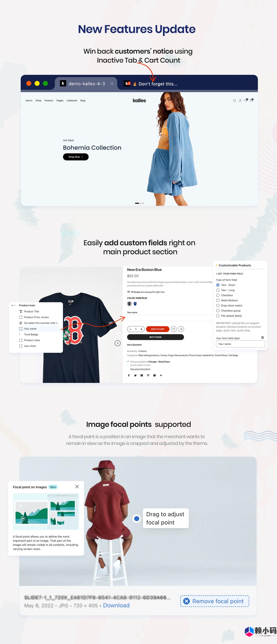Choose the Drop-down select radio option

[229, 306]
